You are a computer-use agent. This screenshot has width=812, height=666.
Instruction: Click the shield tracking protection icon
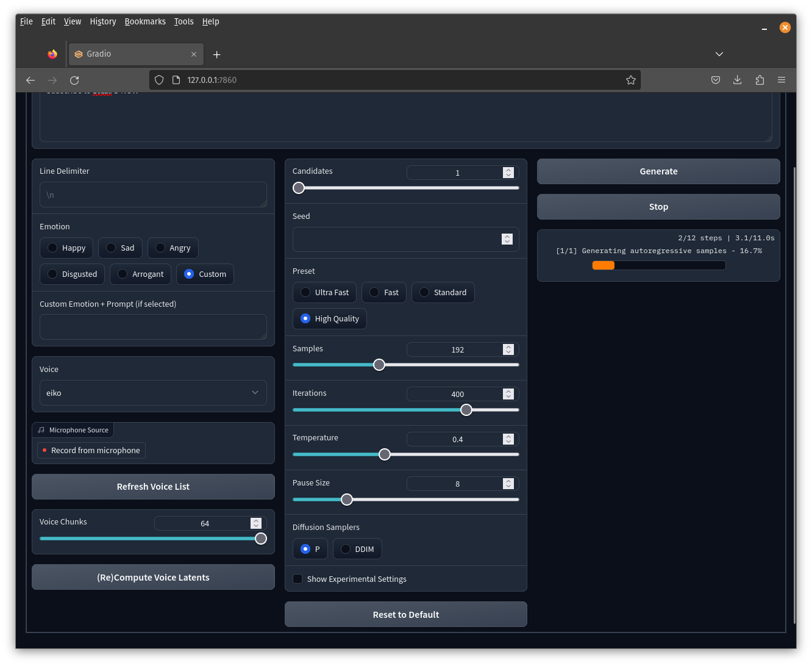(159, 80)
